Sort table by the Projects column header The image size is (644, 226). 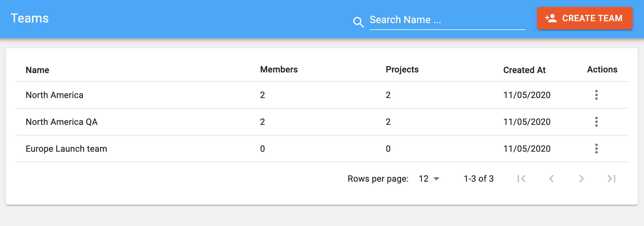[402, 69]
